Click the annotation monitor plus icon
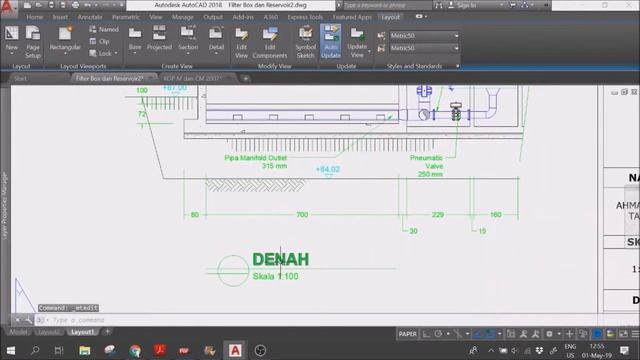The image size is (640, 360). 569,334
